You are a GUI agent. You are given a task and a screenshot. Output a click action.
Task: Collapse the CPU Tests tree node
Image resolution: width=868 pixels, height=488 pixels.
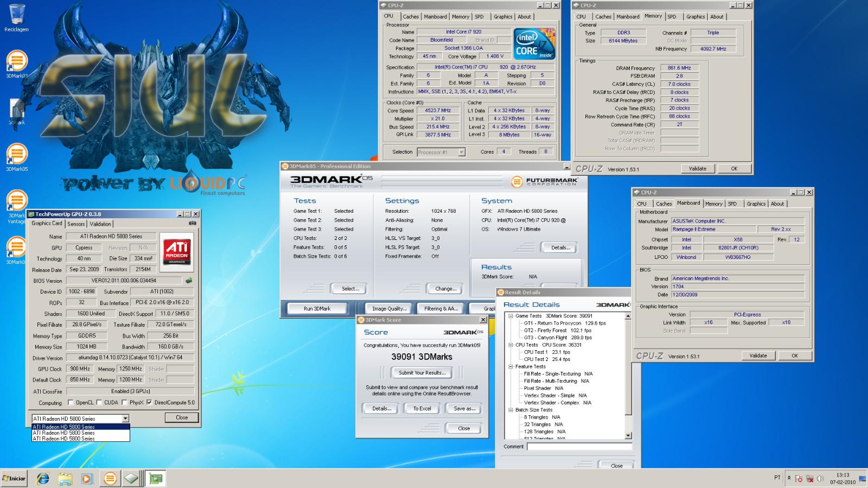(x=510, y=345)
